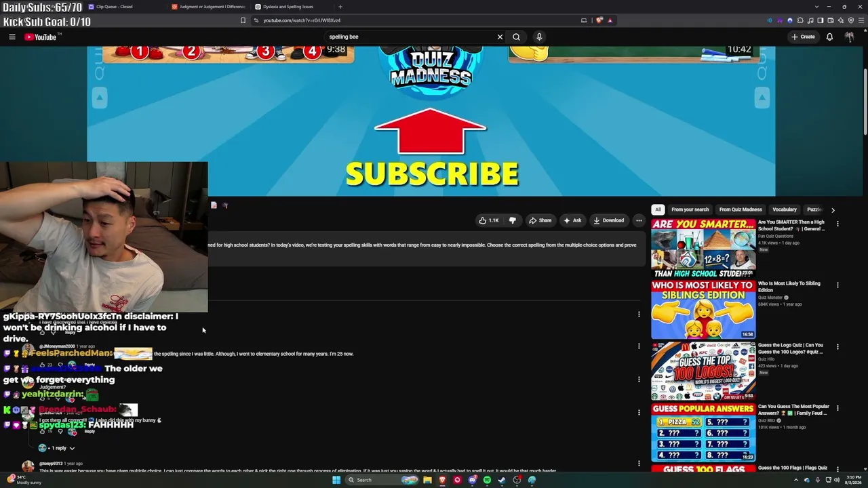Open File Explorer from the taskbar
The height and width of the screenshot is (488, 868).
(427, 480)
